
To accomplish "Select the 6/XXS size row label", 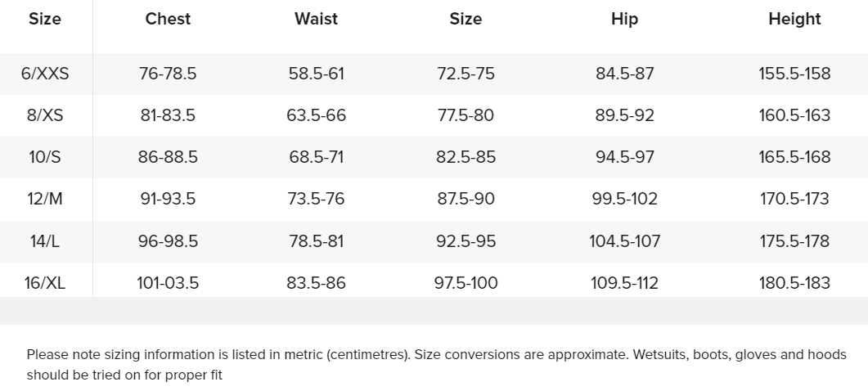I will tap(45, 74).
